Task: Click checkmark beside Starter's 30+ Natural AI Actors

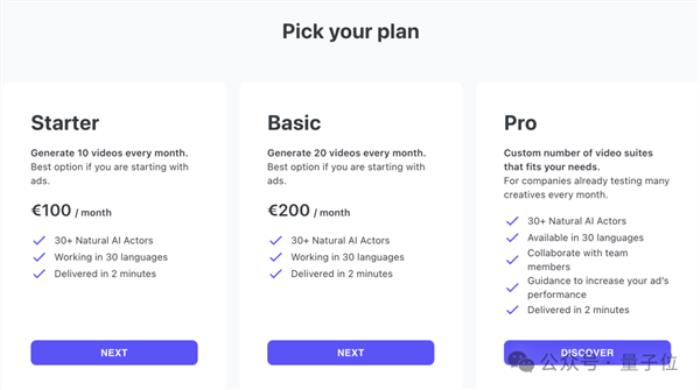Action: (x=39, y=241)
